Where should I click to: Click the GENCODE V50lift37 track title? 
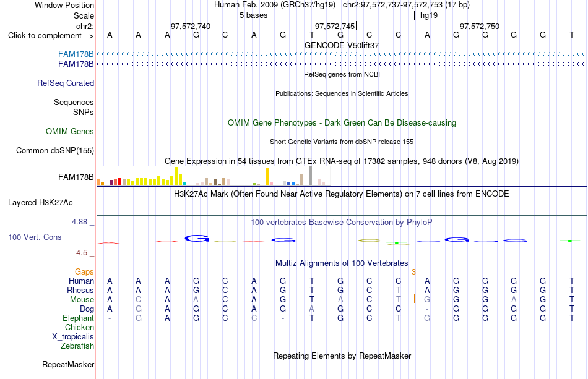click(x=342, y=45)
